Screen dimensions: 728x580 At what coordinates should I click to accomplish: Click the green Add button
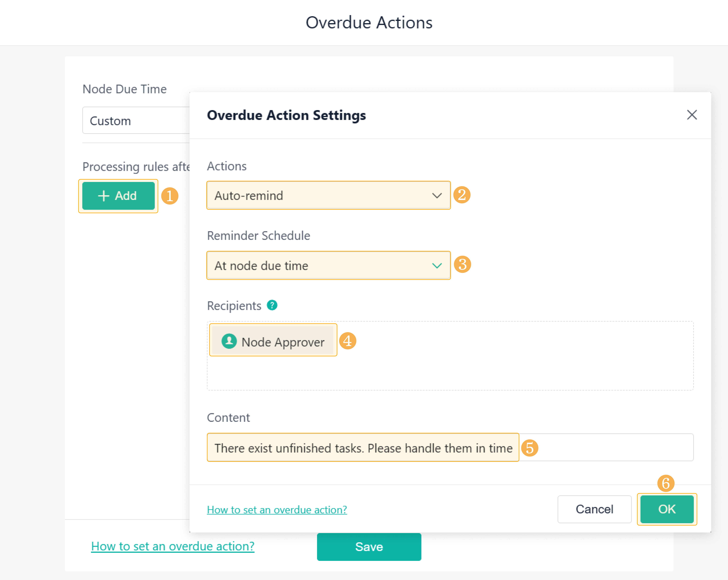(x=118, y=196)
